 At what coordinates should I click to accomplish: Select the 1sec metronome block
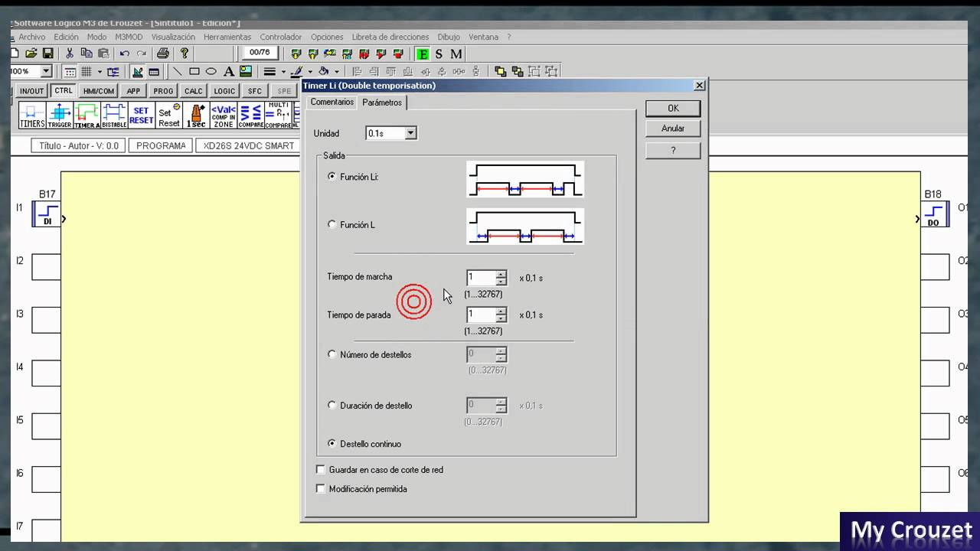(196, 116)
